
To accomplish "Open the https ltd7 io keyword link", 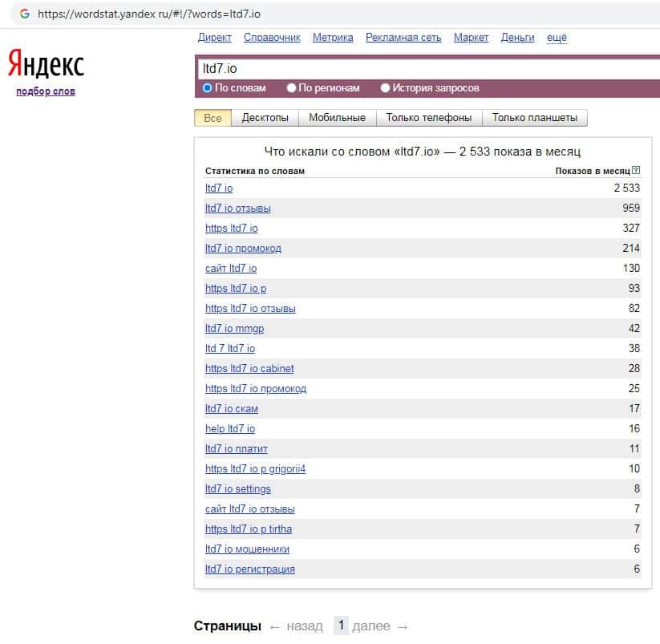I will click(232, 228).
